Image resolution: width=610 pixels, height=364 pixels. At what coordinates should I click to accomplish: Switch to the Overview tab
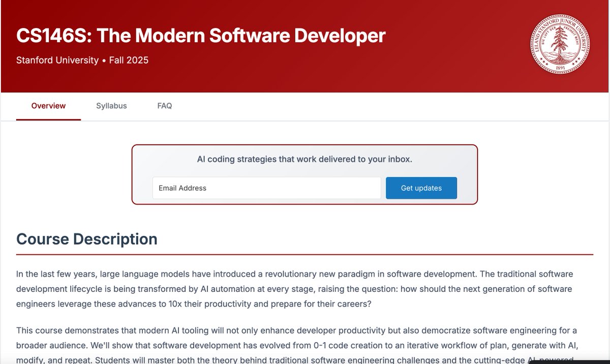[48, 106]
